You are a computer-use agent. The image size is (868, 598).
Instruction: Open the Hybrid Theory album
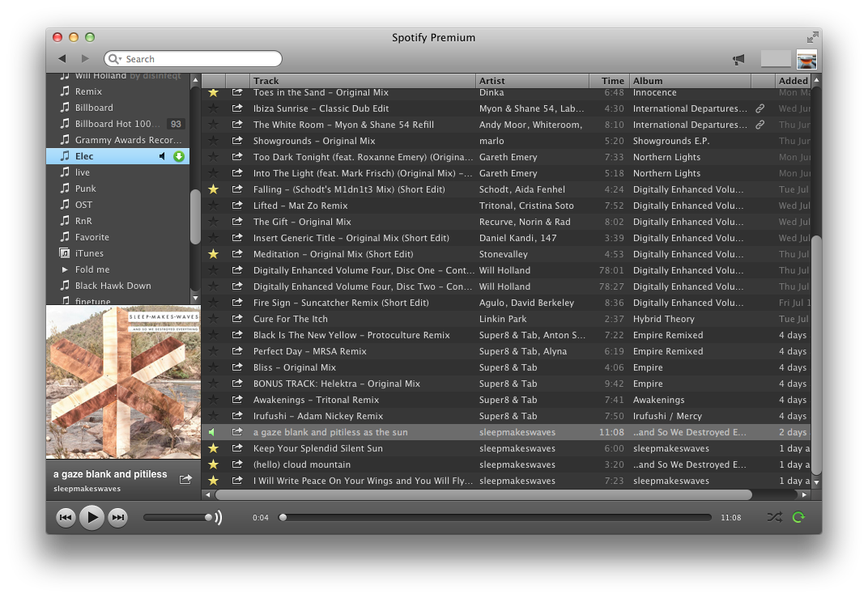coord(663,319)
